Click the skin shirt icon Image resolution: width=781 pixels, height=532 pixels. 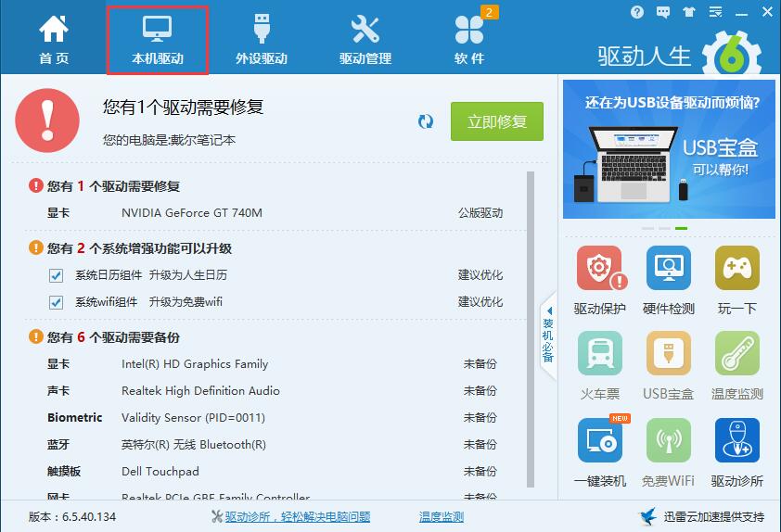689,12
